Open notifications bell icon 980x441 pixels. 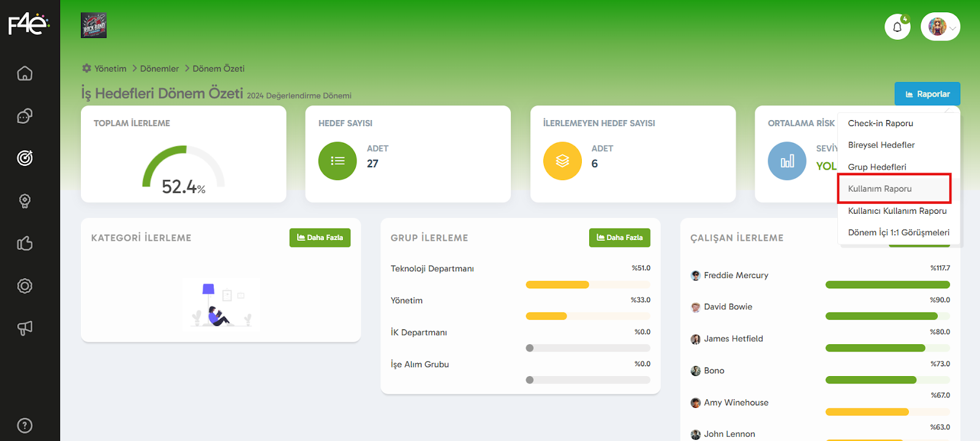tap(897, 27)
